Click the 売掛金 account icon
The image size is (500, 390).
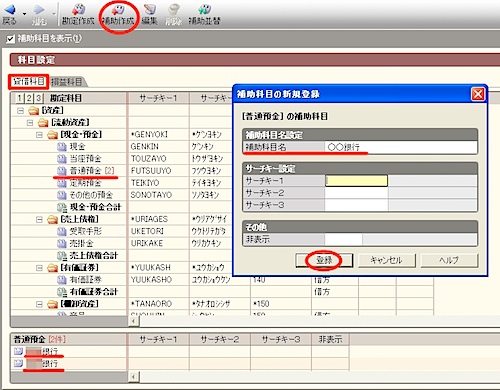pos(62,243)
